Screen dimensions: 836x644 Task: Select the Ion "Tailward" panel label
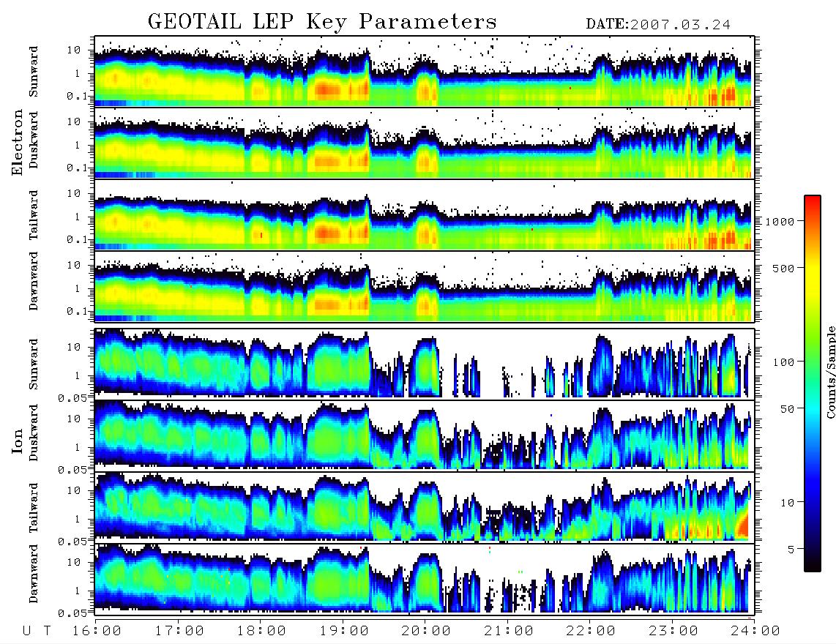34,508
